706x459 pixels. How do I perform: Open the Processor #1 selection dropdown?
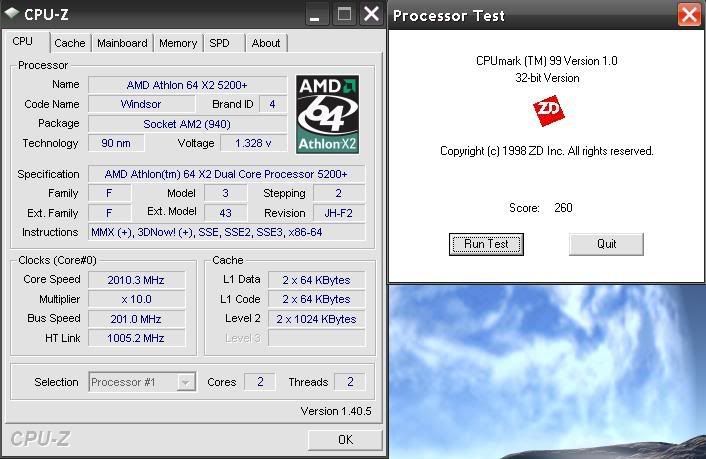point(185,382)
